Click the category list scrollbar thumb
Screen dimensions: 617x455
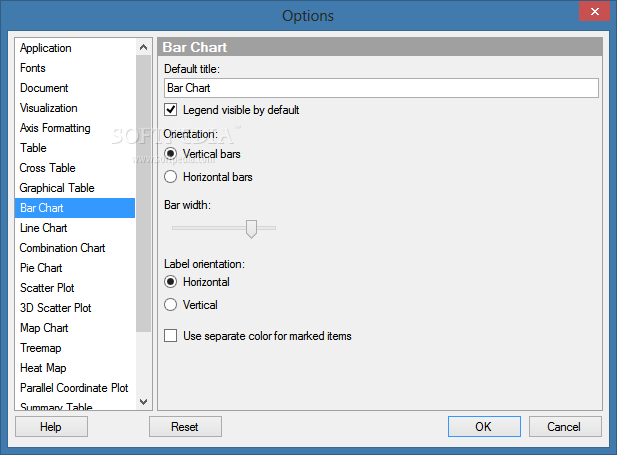point(144,193)
